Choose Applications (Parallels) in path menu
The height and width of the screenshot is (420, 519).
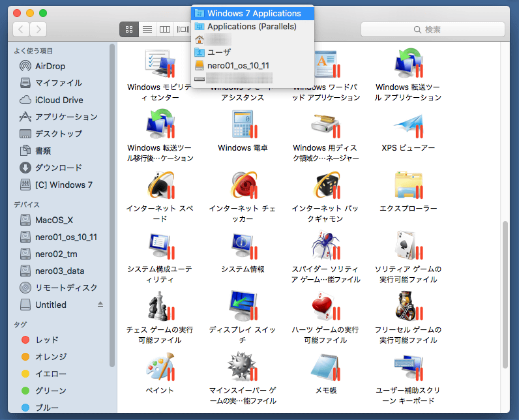coord(252,27)
